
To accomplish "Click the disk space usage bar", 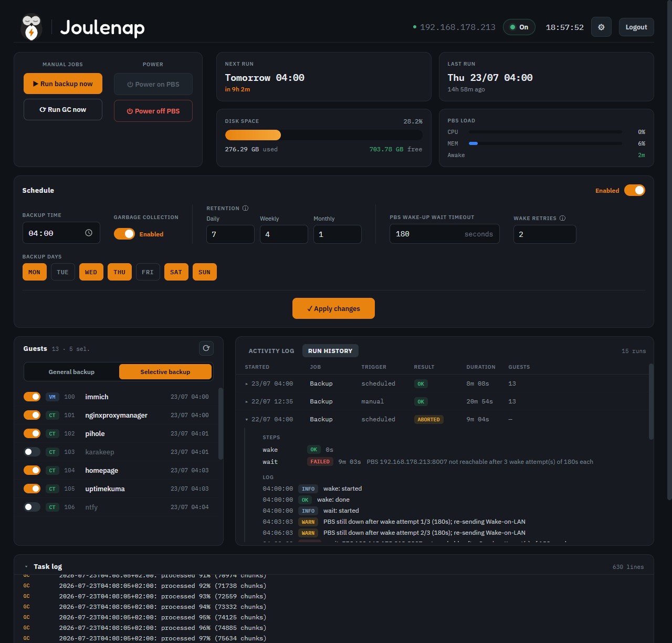I will click(x=324, y=135).
